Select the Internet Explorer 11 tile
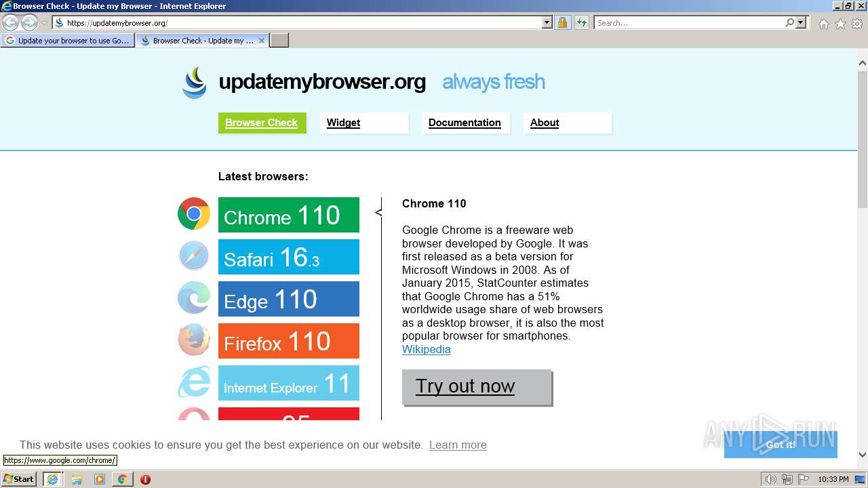This screenshot has width=868, height=488. 289,383
